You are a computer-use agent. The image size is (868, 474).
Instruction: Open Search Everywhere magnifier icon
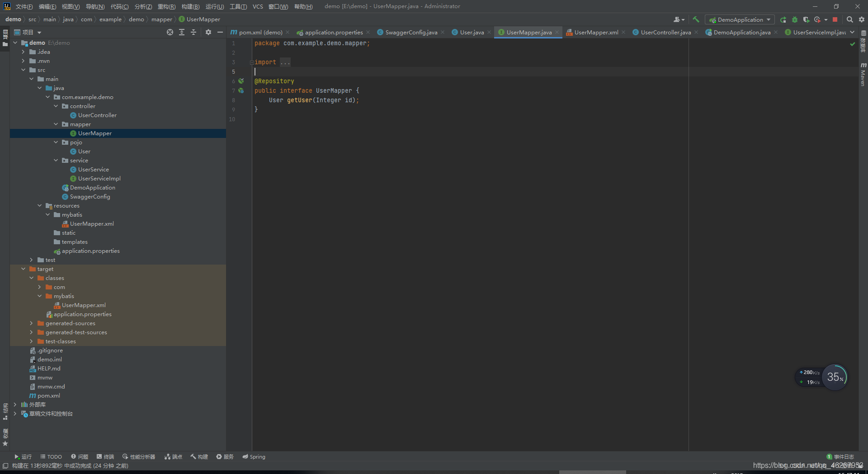coord(849,19)
